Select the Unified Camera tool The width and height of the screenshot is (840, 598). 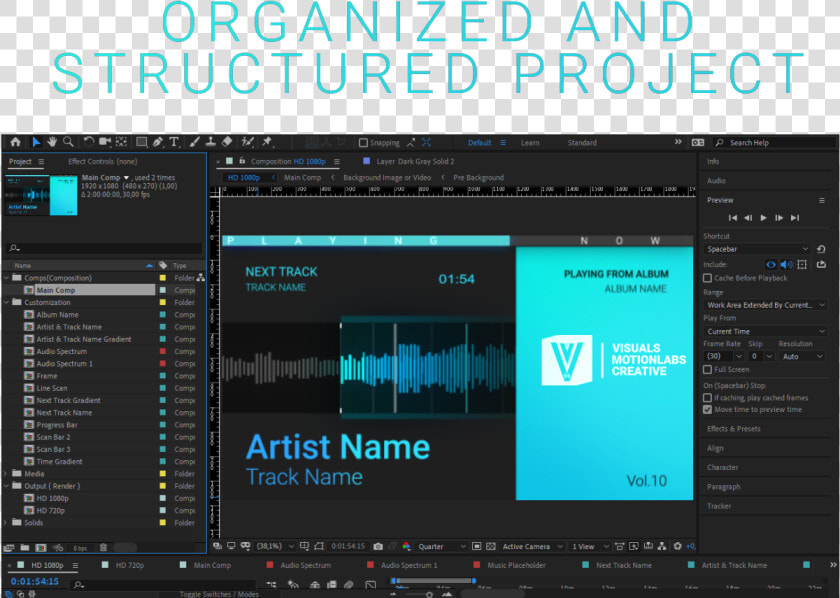tap(105, 142)
